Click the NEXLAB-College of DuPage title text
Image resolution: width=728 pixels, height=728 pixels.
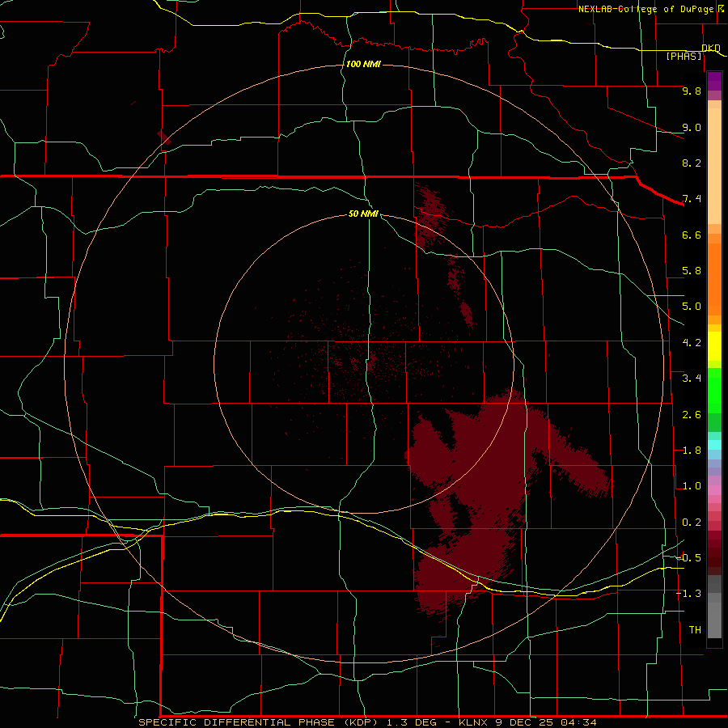[645, 9]
